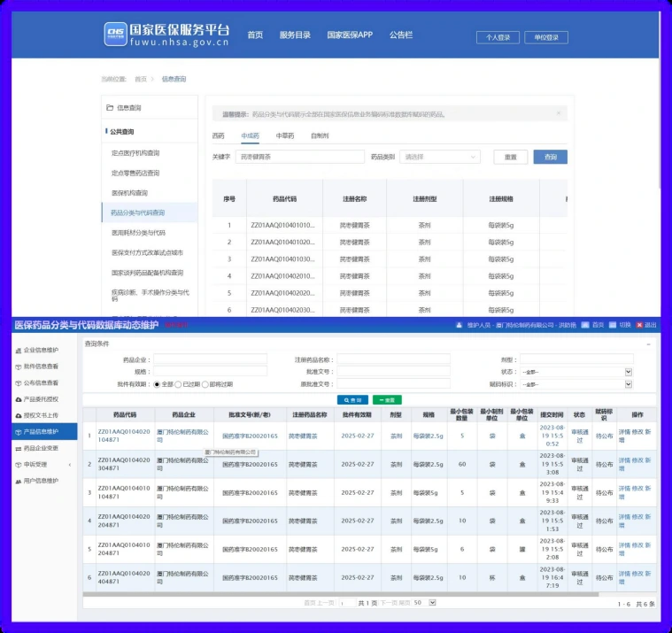
Task: Click the red 退出 icon
Action: (x=639, y=325)
